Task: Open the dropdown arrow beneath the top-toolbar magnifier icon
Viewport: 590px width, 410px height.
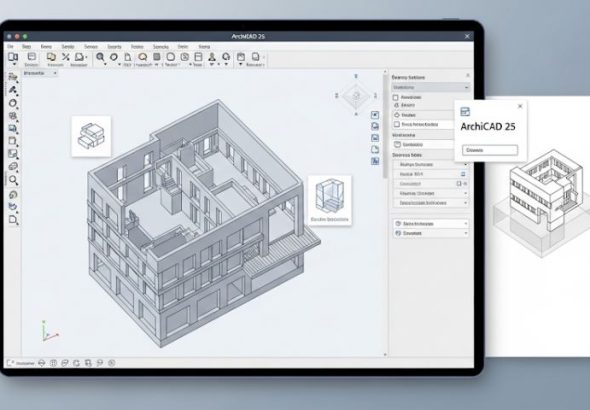Action: tap(105, 64)
